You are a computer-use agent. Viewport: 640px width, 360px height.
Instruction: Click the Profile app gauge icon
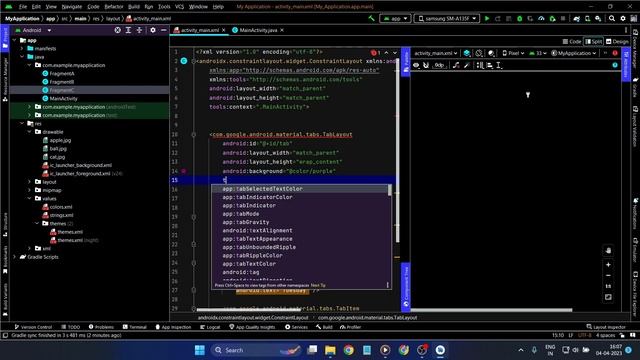click(541, 18)
